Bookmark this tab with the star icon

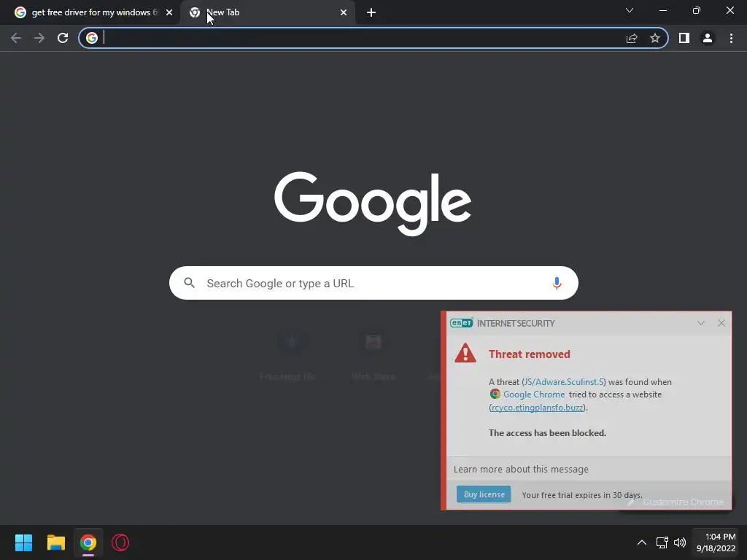coord(655,38)
